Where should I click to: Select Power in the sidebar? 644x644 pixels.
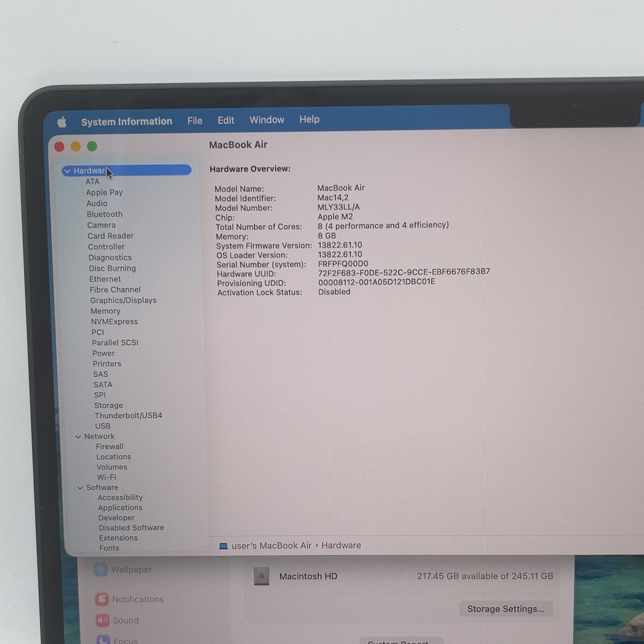click(104, 354)
